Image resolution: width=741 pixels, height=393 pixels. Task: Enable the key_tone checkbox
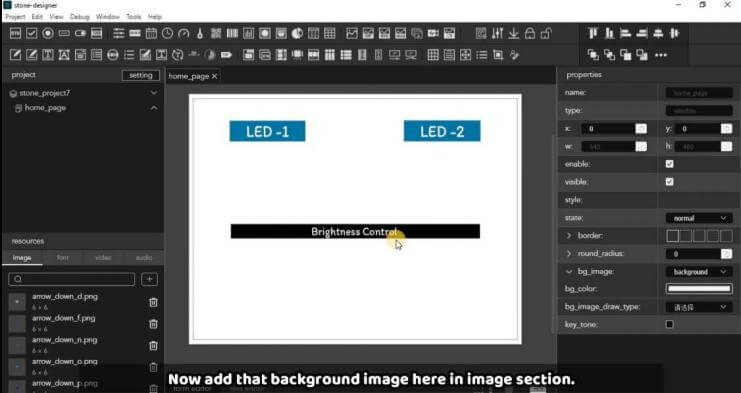(670, 325)
